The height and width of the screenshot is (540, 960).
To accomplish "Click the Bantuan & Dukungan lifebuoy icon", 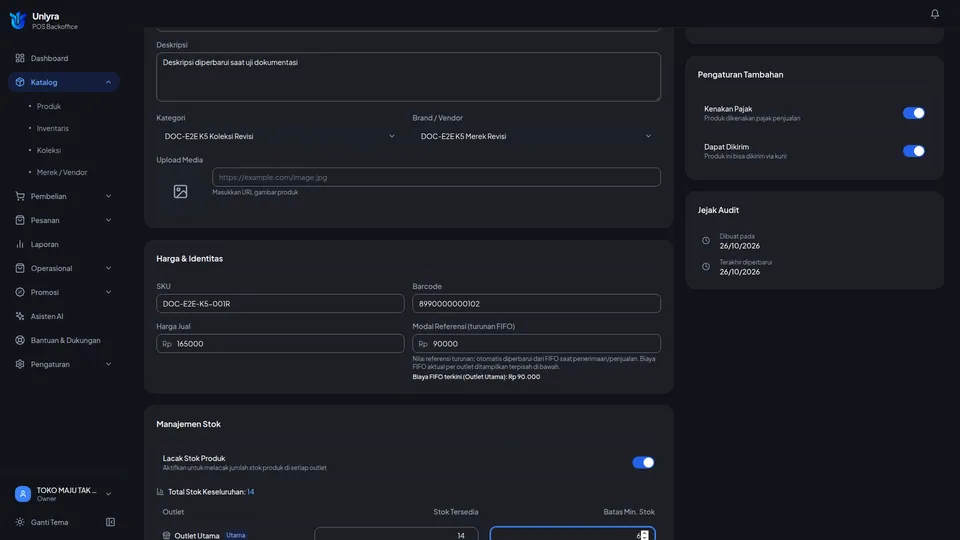I will pos(20,340).
